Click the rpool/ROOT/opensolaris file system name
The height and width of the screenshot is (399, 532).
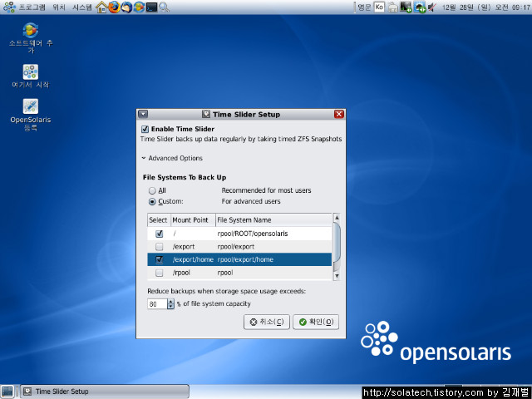[x=253, y=234]
